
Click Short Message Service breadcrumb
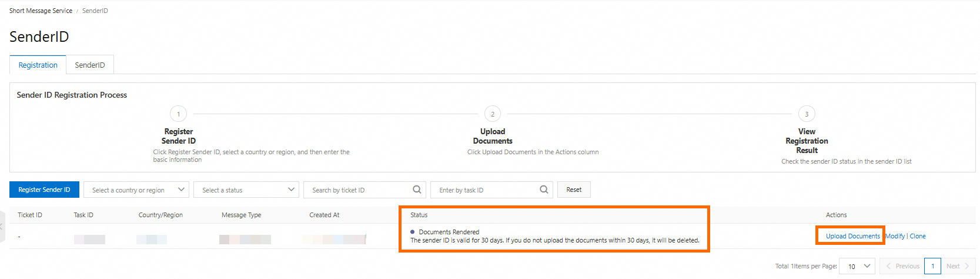pyautogui.click(x=41, y=11)
